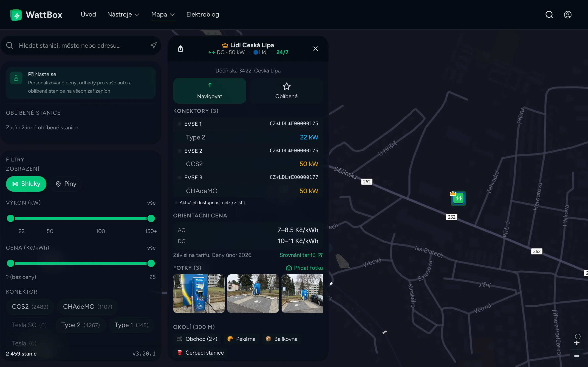This screenshot has width=588, height=367.
Task: Toggle the CCS2 connector filter
Action: coord(30,307)
